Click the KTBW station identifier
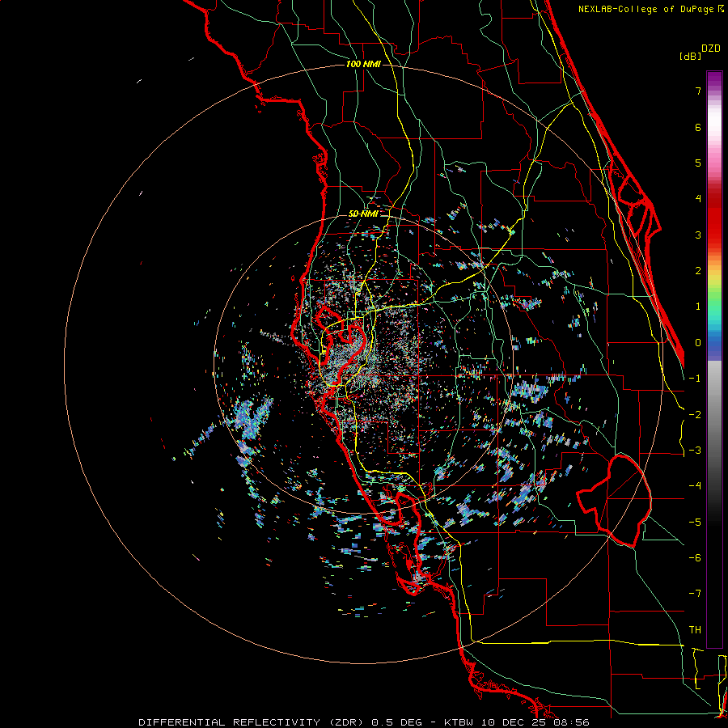 coord(459,722)
